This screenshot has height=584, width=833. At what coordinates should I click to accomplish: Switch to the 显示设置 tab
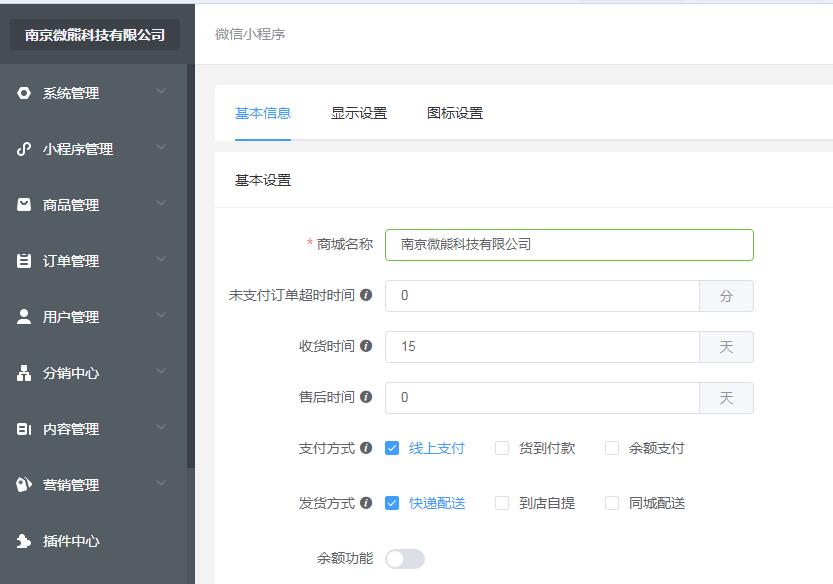[x=359, y=113]
